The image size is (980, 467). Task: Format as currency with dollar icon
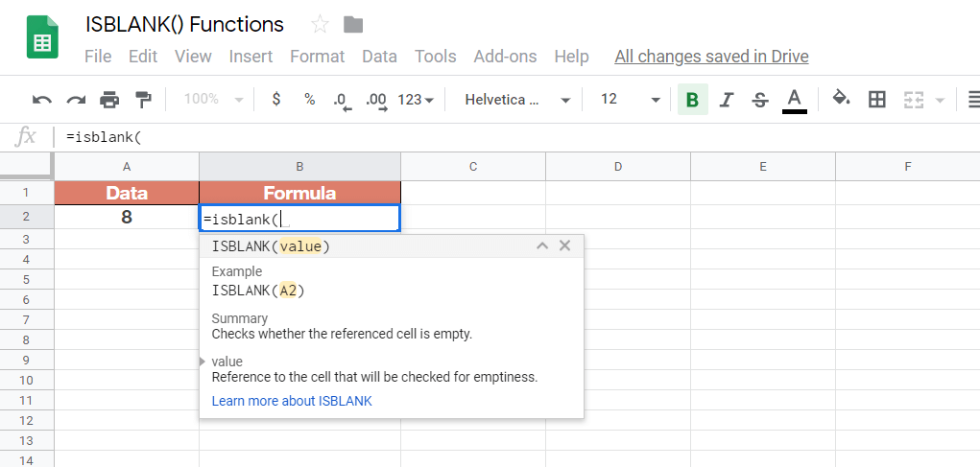(x=276, y=100)
